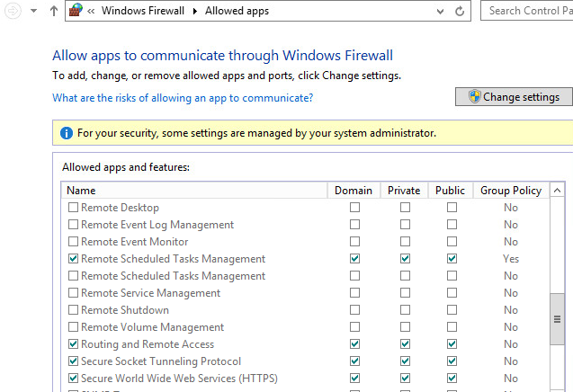This screenshot has width=573, height=392.
Task: Select Remote Volume Management row text
Action: [x=152, y=327]
